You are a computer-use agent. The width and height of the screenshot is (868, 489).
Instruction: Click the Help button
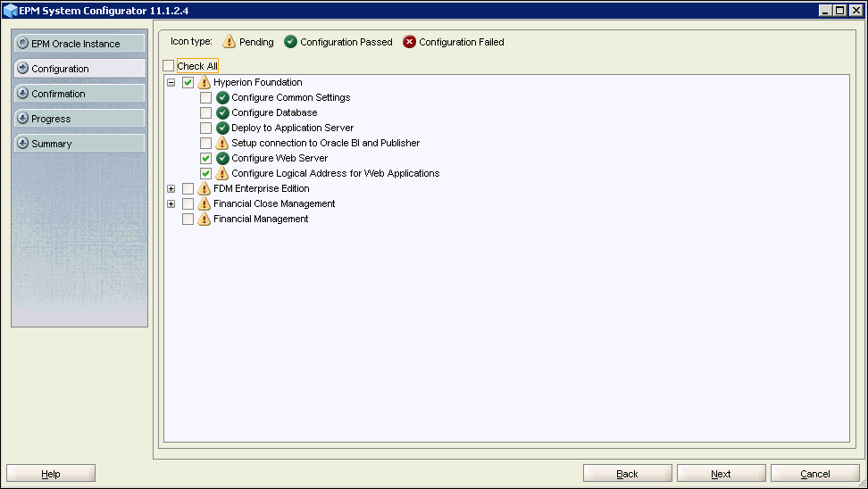pyautogui.click(x=51, y=474)
